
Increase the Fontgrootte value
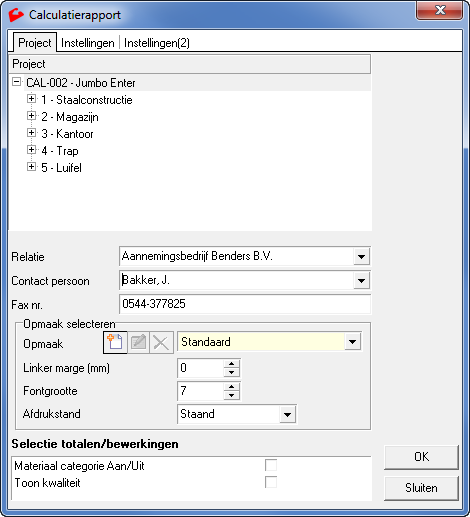(x=232, y=387)
